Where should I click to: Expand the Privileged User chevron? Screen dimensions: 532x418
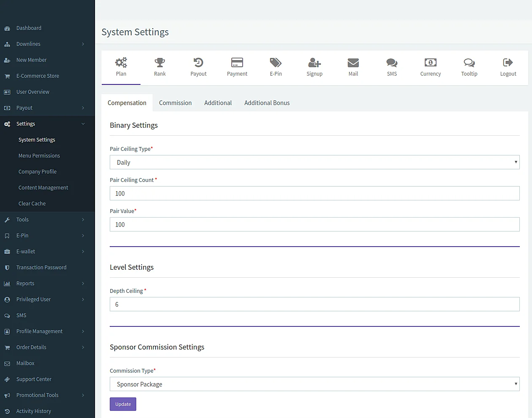click(83, 300)
